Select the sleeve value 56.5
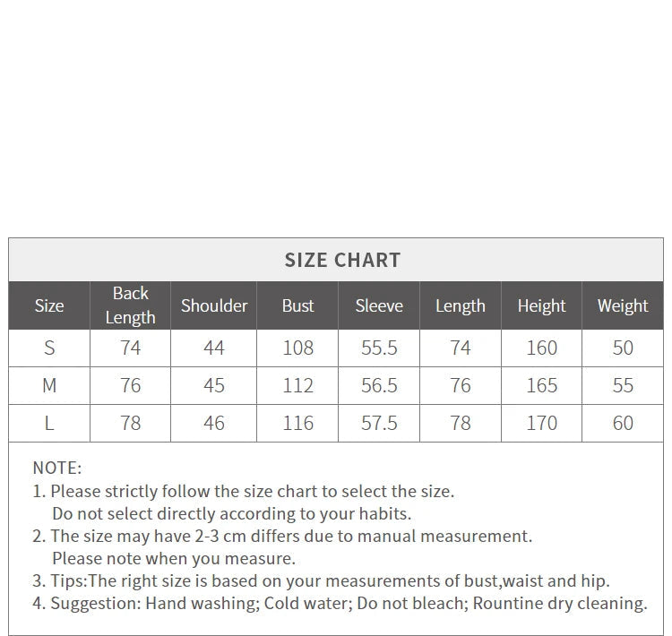The height and width of the screenshot is (636, 672). point(379,385)
